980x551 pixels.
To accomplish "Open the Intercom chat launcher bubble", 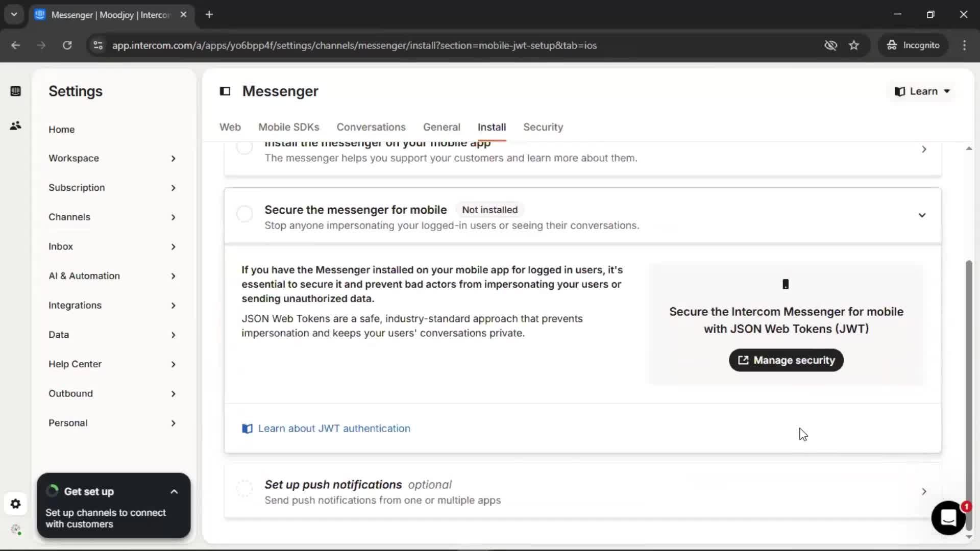I will point(948,518).
